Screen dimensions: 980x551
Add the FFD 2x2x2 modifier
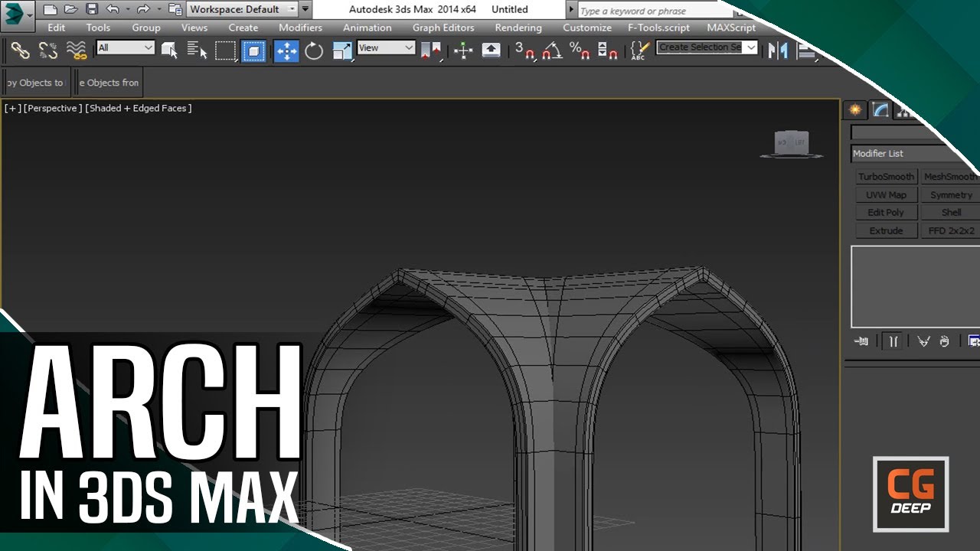click(x=951, y=230)
